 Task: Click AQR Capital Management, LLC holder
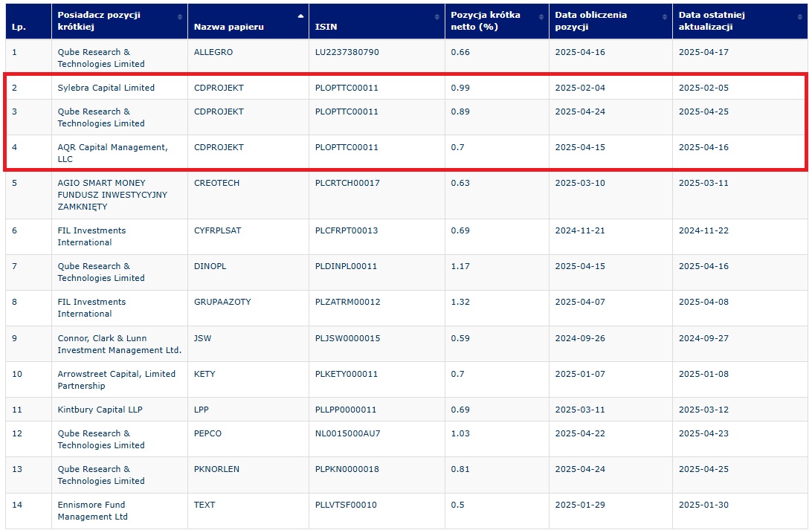tap(112, 153)
